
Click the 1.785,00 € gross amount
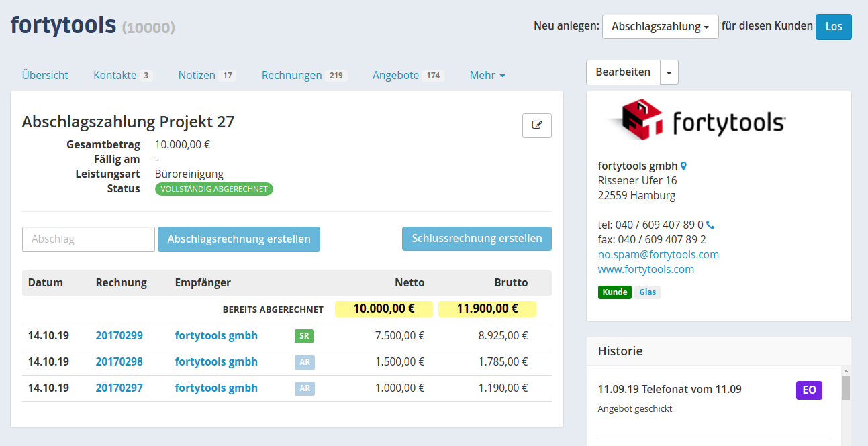pyautogui.click(x=503, y=362)
